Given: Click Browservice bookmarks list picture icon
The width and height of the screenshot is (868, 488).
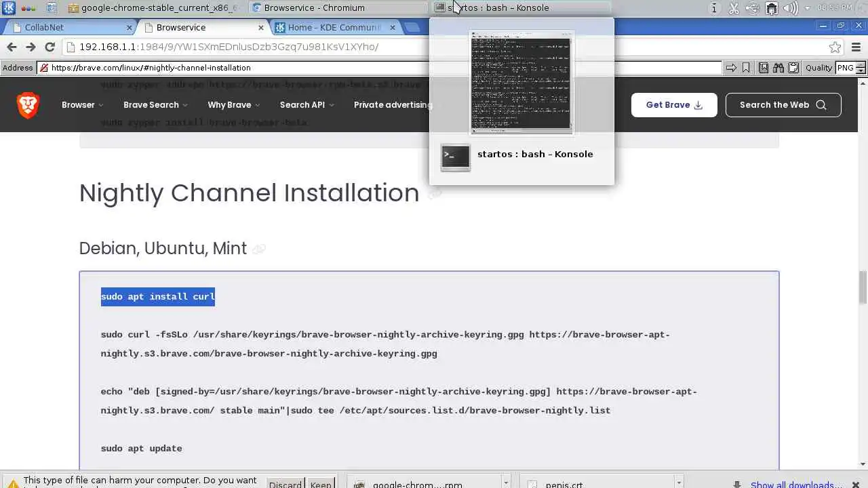Looking at the screenshot, I should pos(764,68).
